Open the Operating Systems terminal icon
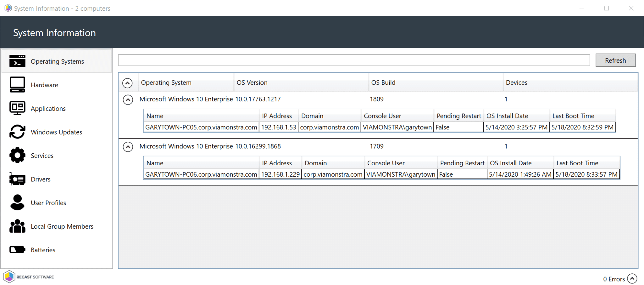Viewport: 644px width, 285px height. tap(17, 61)
